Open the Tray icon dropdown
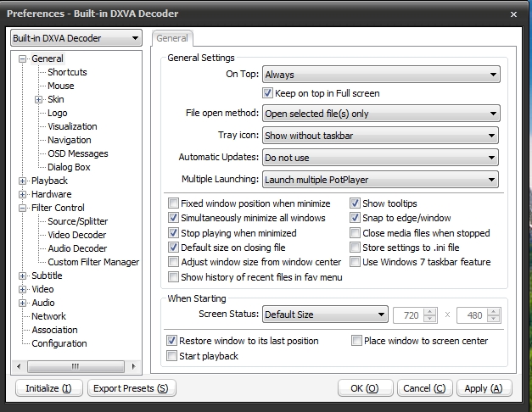 [380, 136]
